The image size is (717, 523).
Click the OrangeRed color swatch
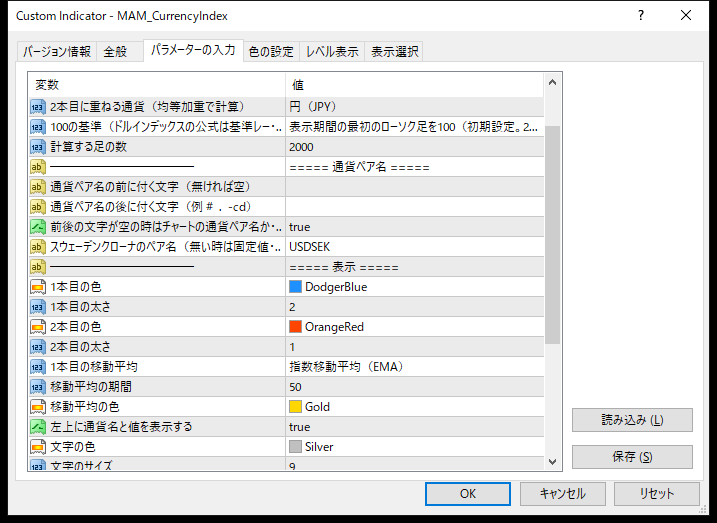click(295, 327)
